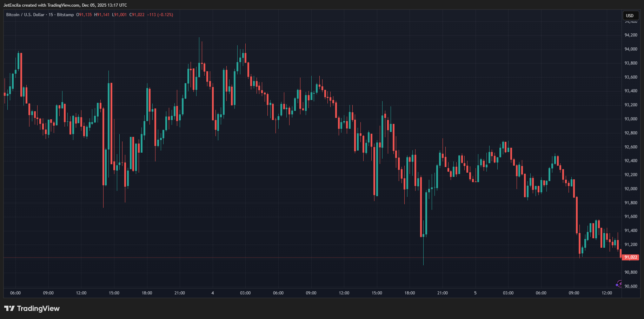Viewport: 644px width, 319px height.
Task: Click the price scale area to adjust scaling
Action: tap(632, 158)
